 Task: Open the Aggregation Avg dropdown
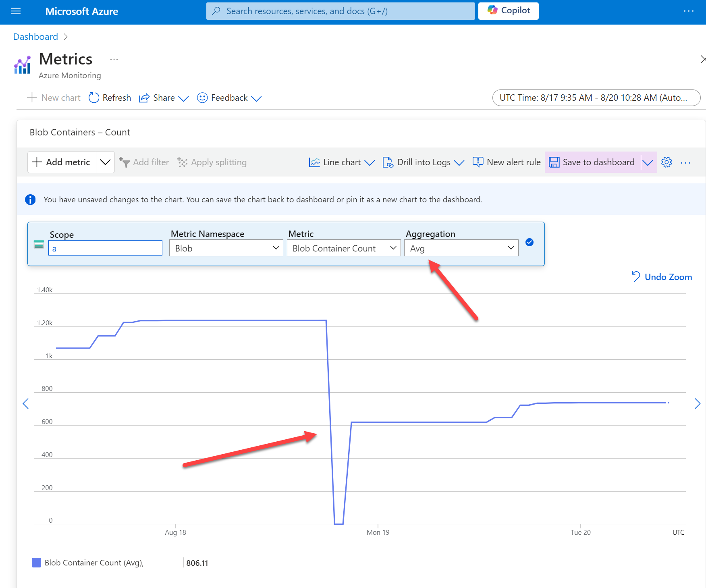461,248
